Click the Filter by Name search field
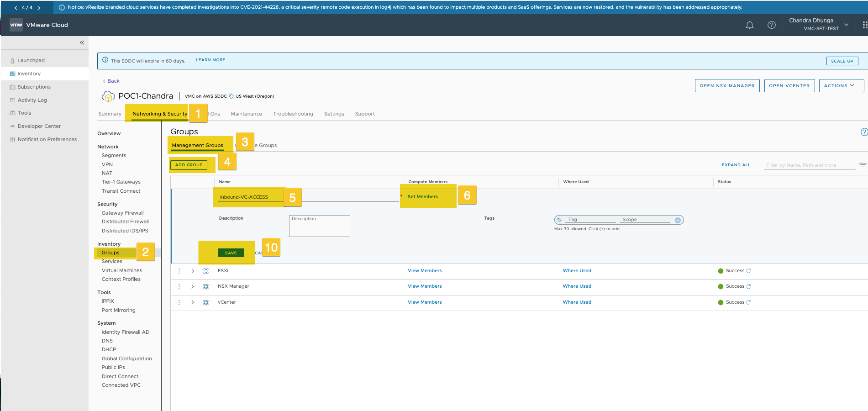The height and width of the screenshot is (411, 868). 810,165
